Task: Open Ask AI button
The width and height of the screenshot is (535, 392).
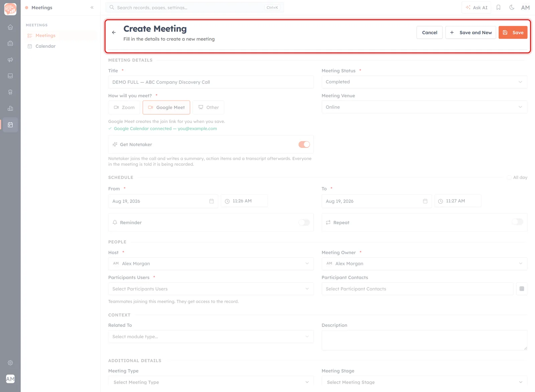Action: [476, 7]
